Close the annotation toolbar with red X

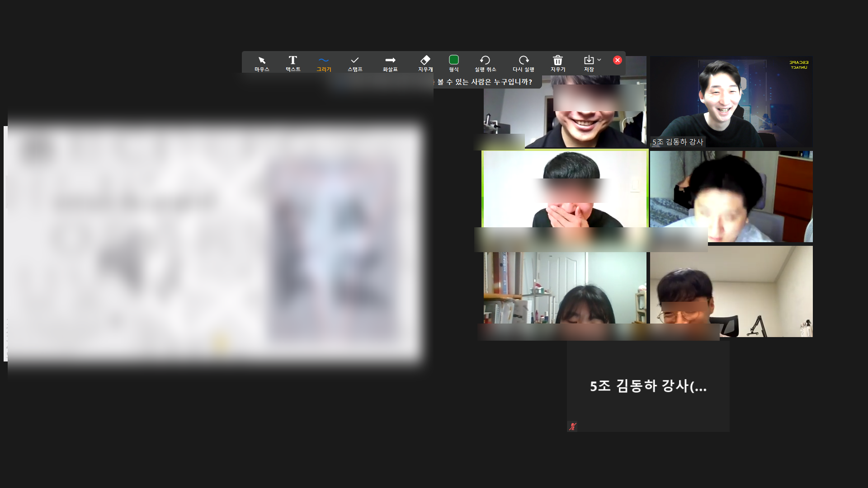618,60
